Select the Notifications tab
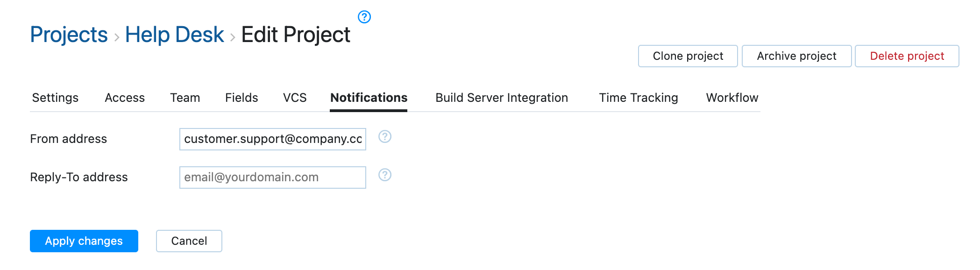The image size is (980, 270). 369,98
